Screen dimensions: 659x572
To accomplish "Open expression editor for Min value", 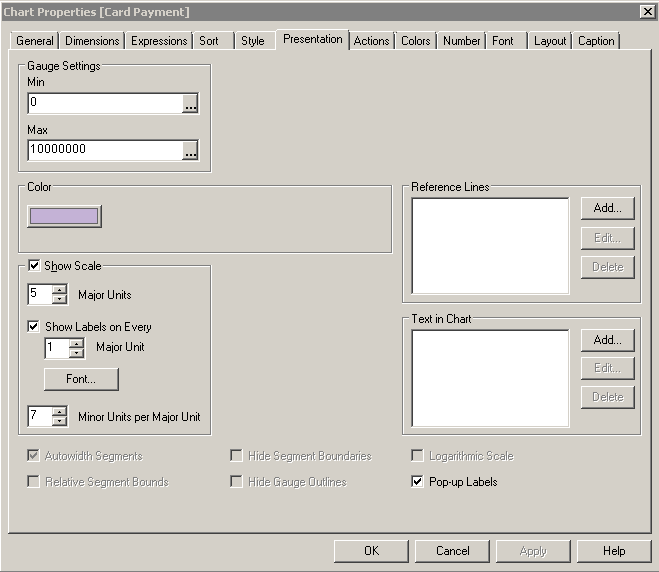I will pyautogui.click(x=190, y=103).
